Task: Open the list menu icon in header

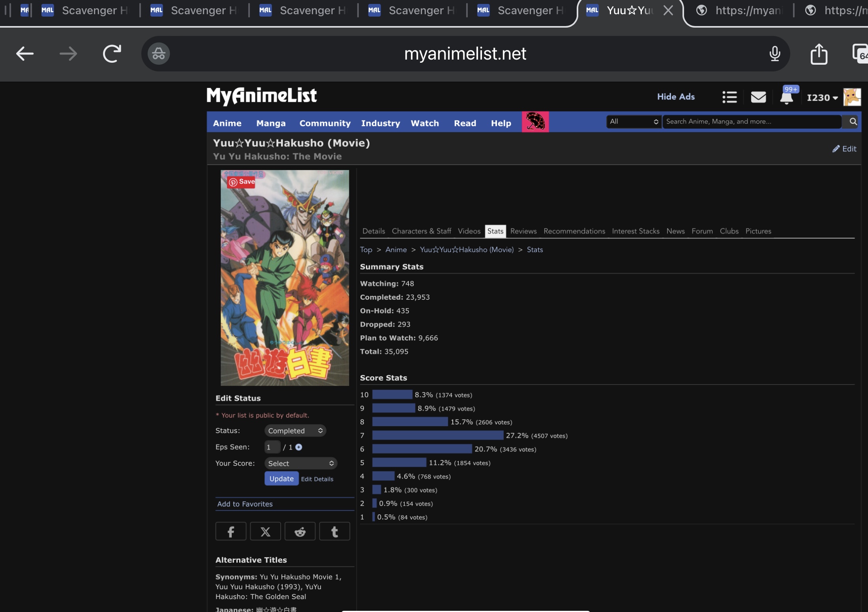Action: pos(729,97)
